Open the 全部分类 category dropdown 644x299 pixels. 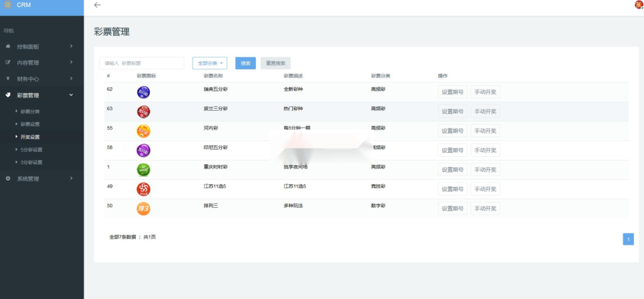coord(209,63)
